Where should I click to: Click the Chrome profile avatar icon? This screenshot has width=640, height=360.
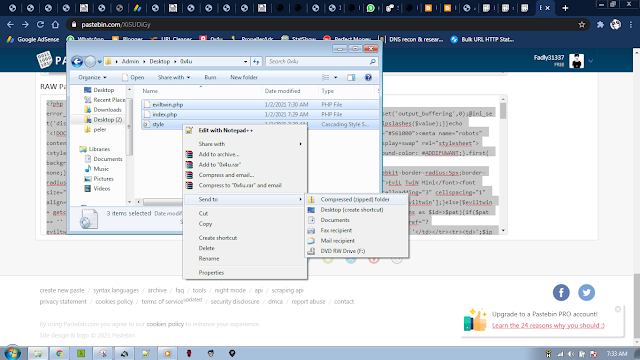tap(616, 25)
